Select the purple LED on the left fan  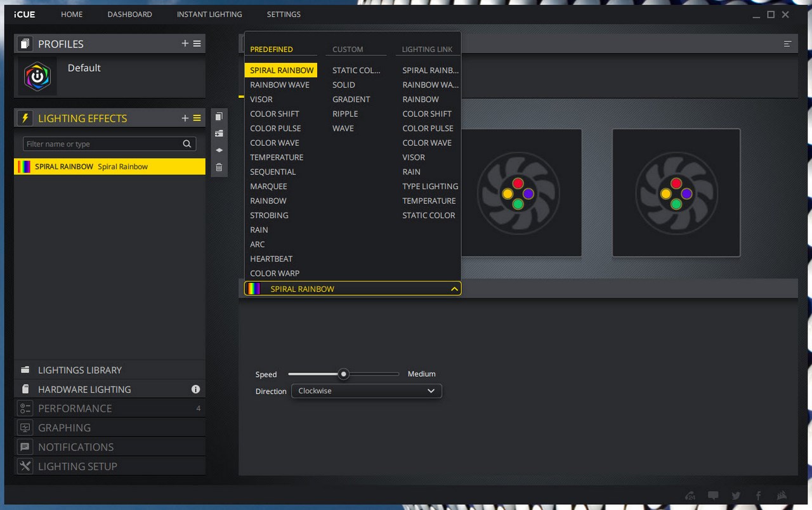[x=528, y=193]
